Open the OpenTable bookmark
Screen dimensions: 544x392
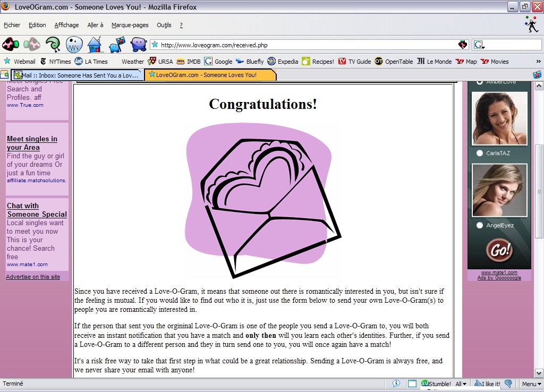(394, 62)
